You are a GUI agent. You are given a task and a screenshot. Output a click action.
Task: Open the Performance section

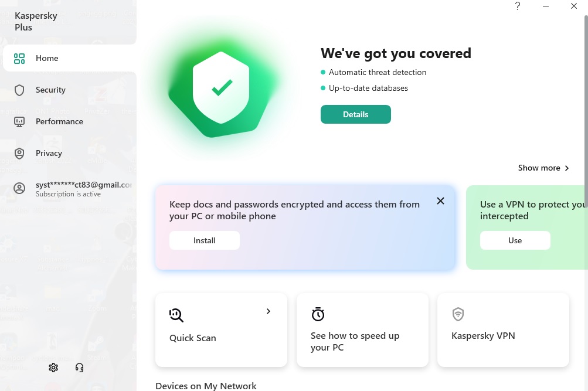pos(70,121)
